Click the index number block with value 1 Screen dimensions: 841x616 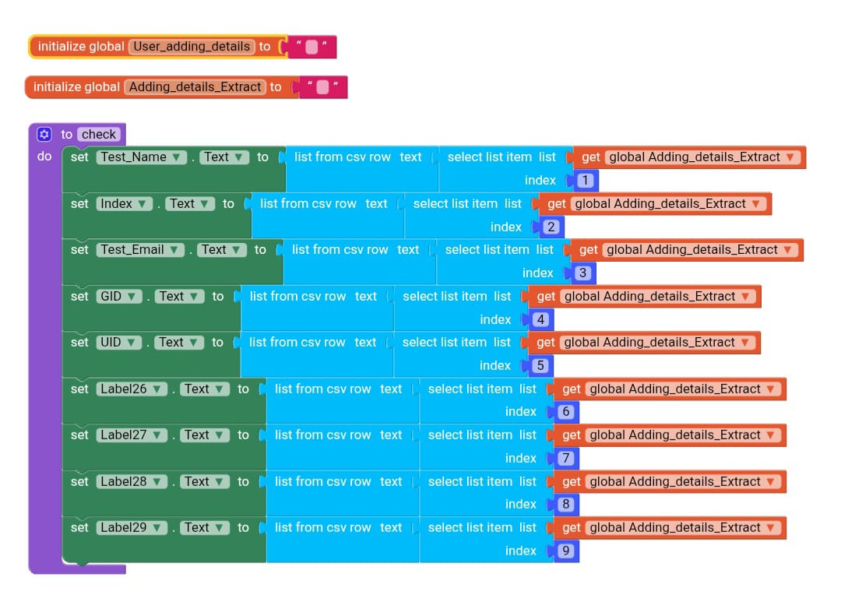pos(585,181)
